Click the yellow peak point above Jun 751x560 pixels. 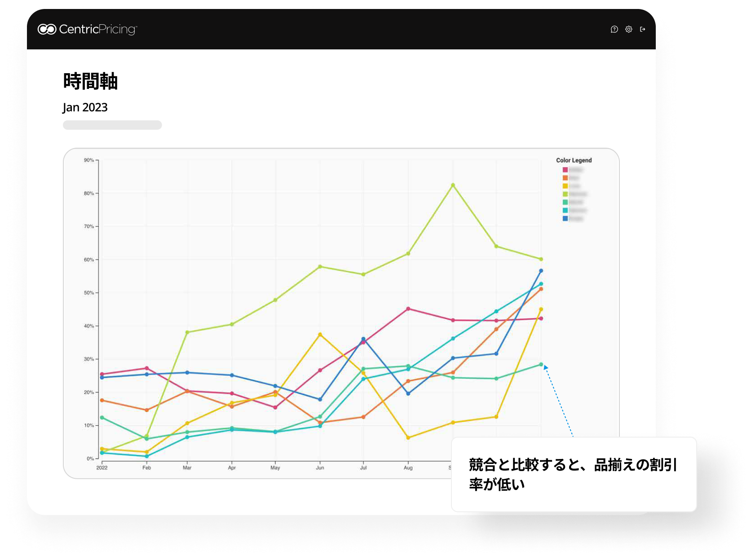(x=320, y=335)
